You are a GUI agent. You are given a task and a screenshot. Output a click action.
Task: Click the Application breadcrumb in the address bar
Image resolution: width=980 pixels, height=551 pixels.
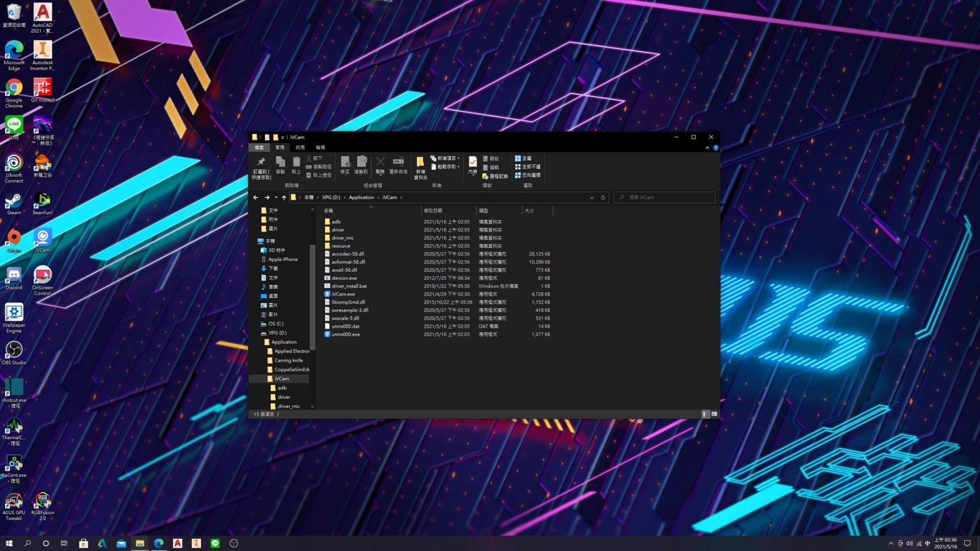click(361, 197)
